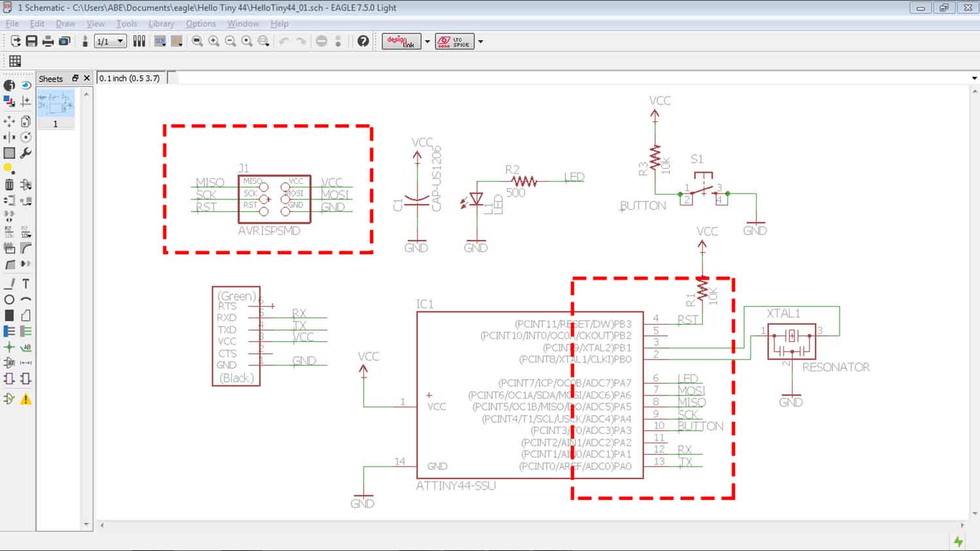980x551 pixels.
Task: Click the Zoom in icon
Action: 214,41
